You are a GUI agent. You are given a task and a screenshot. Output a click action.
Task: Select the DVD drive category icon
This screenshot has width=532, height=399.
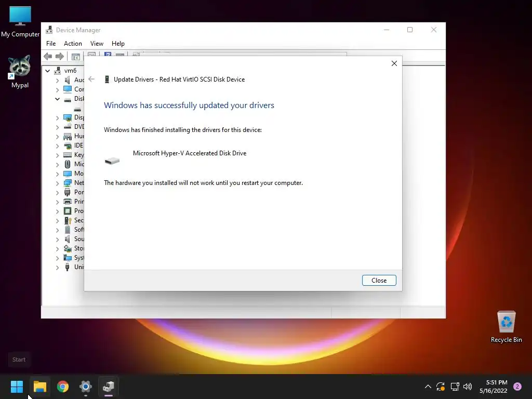coord(68,127)
